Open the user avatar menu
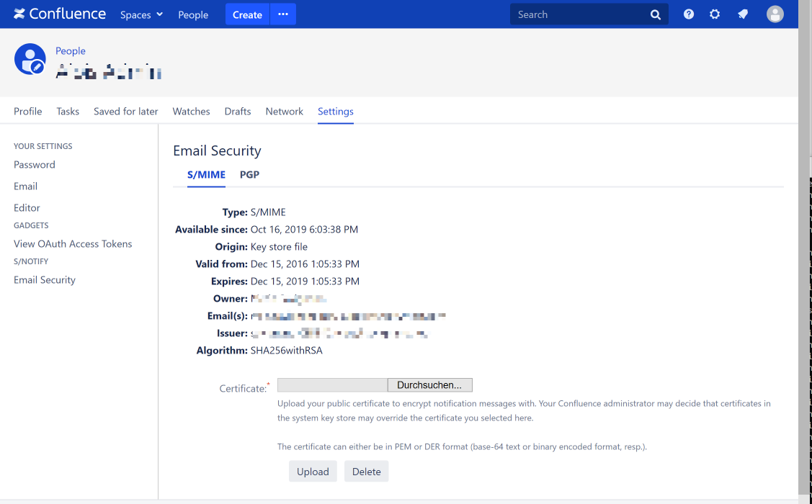Screen dimensions: 812x504 (775, 14)
